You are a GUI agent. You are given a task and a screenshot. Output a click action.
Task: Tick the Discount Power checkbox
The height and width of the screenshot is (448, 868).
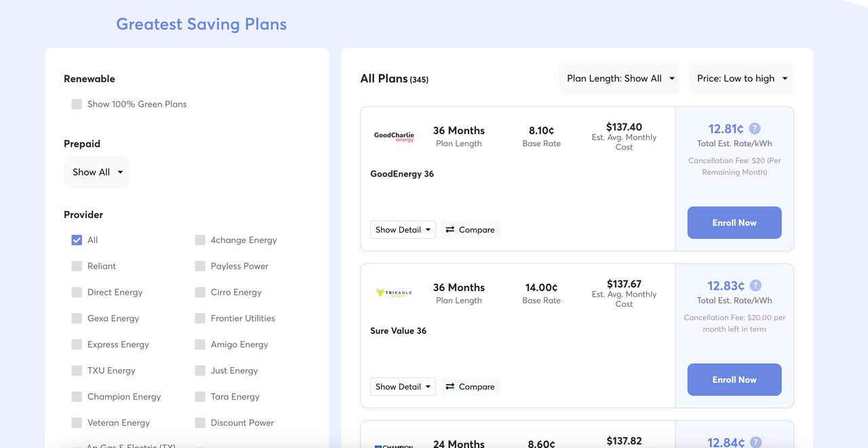[200, 422]
